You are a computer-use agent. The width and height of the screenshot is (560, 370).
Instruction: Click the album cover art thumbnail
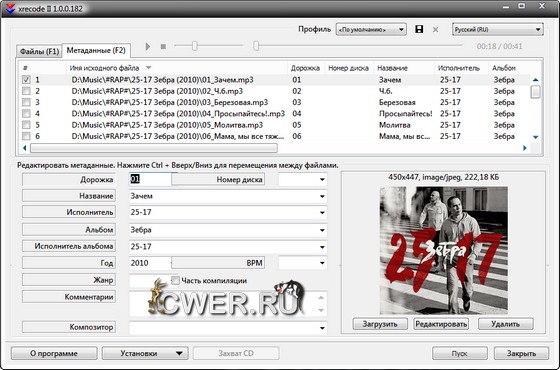(444, 250)
